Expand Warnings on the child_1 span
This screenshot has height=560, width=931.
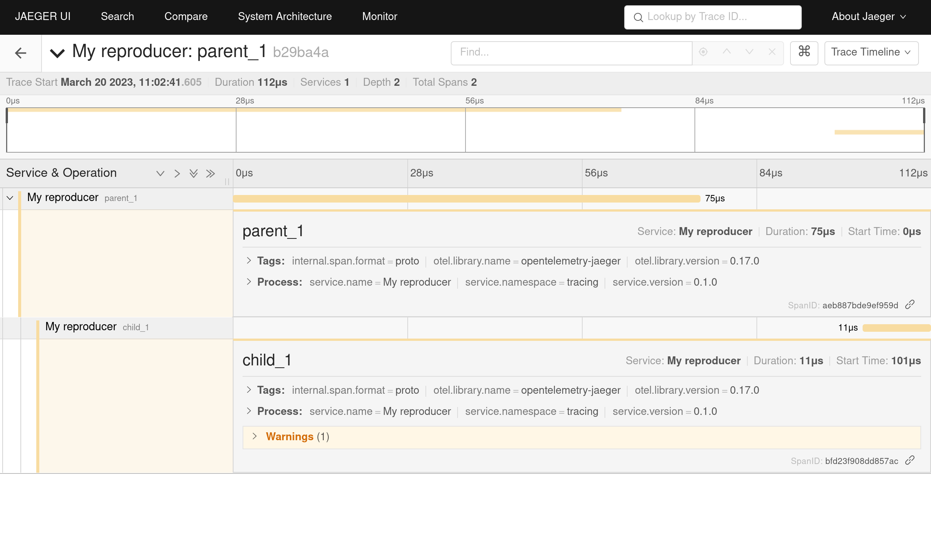coord(255,437)
